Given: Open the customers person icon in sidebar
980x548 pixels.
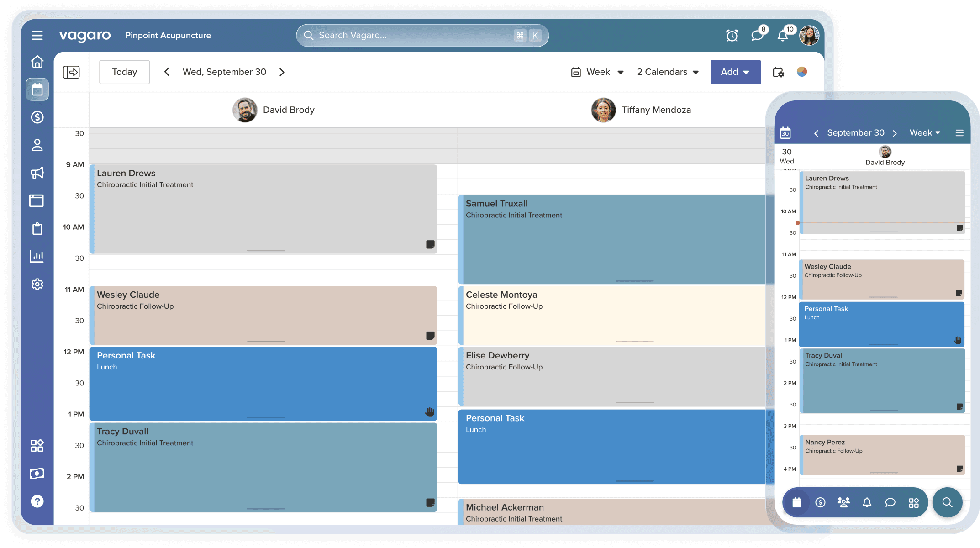Looking at the screenshot, I should [37, 145].
